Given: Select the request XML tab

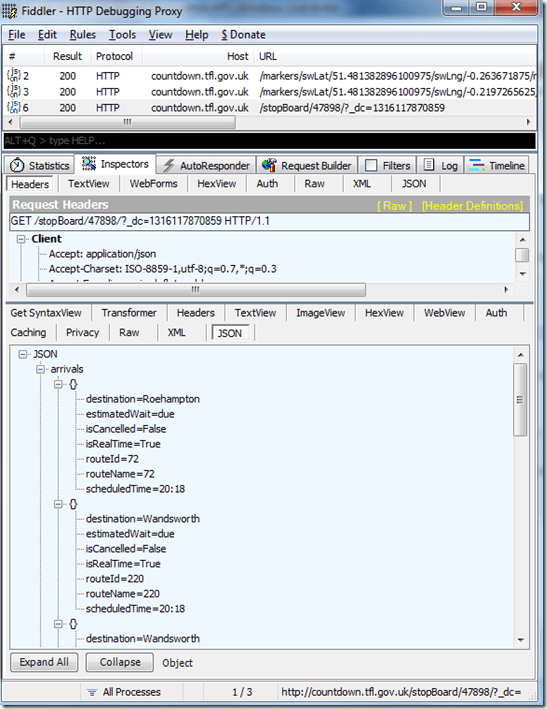Looking at the screenshot, I should [x=362, y=184].
